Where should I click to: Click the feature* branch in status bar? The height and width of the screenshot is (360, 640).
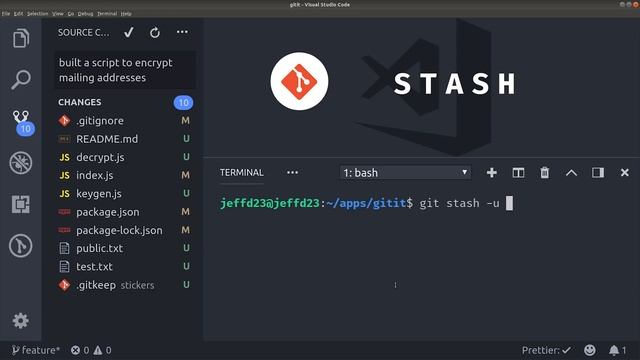click(x=36, y=350)
